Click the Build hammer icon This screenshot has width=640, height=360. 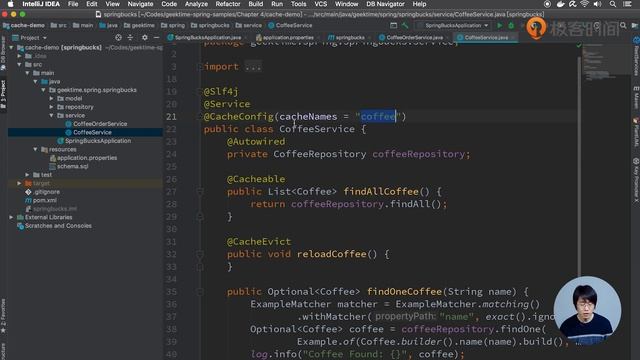point(405,25)
